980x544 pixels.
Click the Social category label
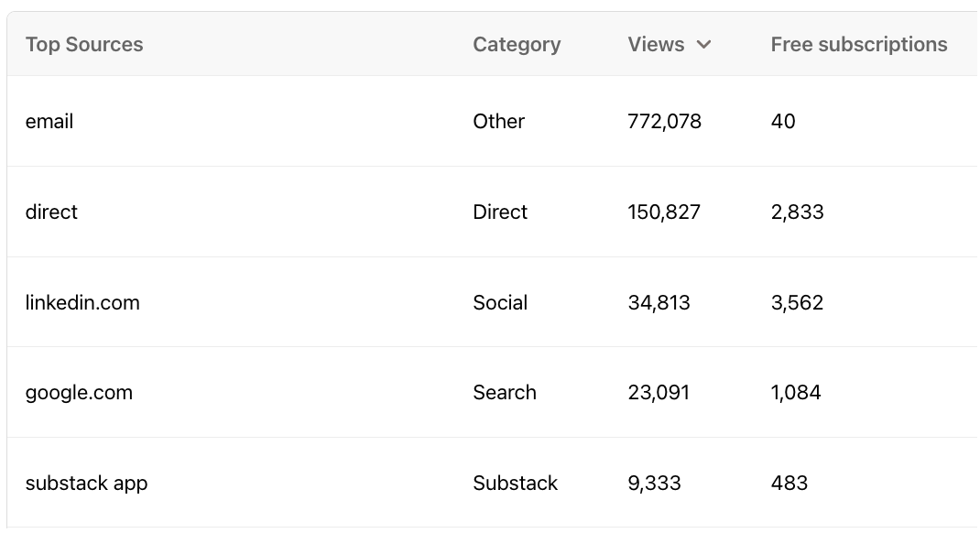[x=500, y=302]
